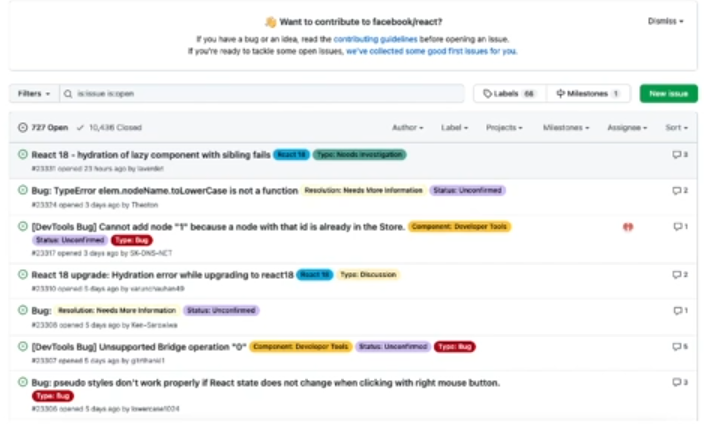The height and width of the screenshot is (424, 704).
Task: Open the Unsupported Bridge operation issue
Action: pos(139,347)
